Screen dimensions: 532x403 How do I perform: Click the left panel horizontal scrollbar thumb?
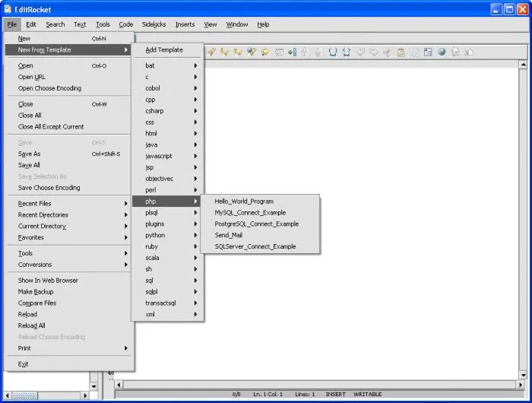click(24, 395)
